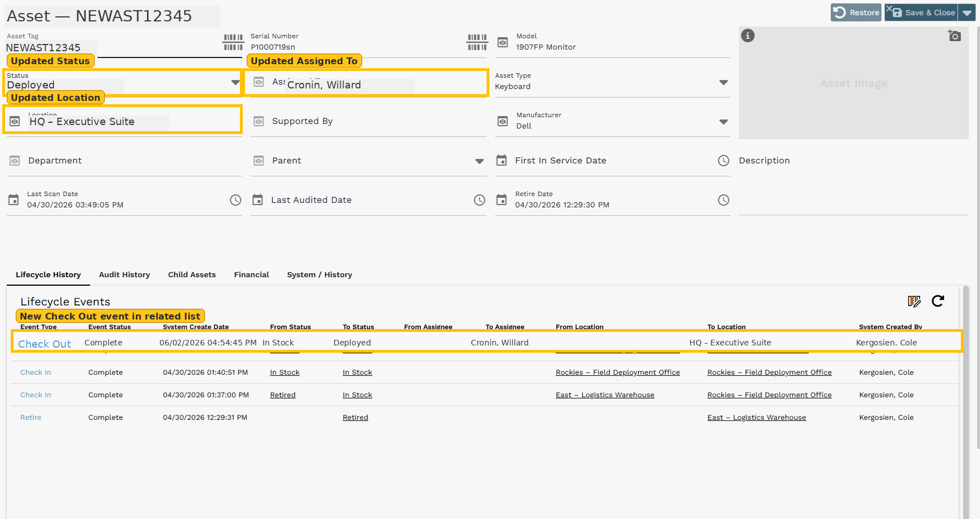Open the 01:37:00 PM Check In event
This screenshot has width=980, height=519.
[x=35, y=395]
